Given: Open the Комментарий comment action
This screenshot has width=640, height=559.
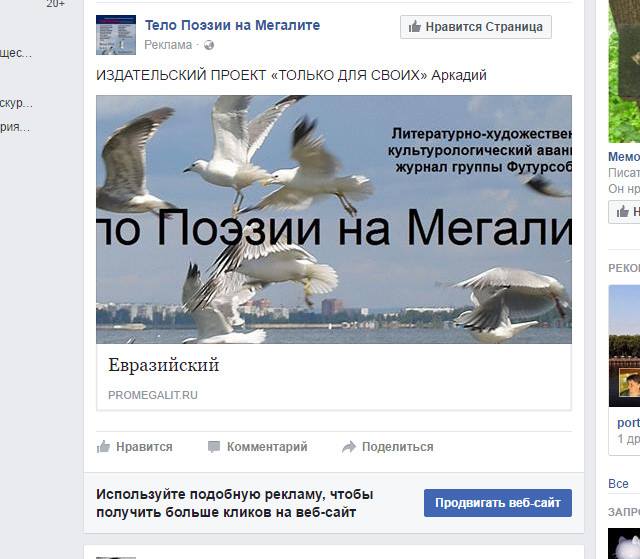Looking at the screenshot, I should 267,447.
